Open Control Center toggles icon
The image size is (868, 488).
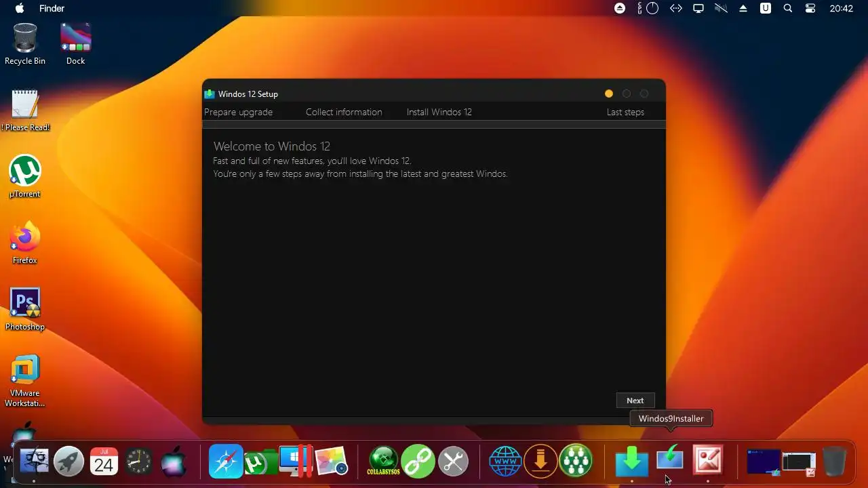(x=810, y=8)
